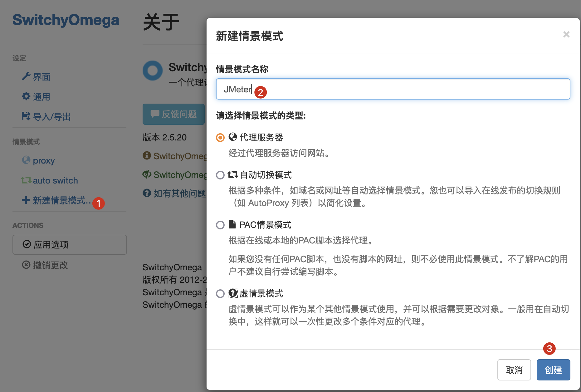Click the code icon beside the SwitchyOmega link
581x392 pixels.
click(147, 174)
